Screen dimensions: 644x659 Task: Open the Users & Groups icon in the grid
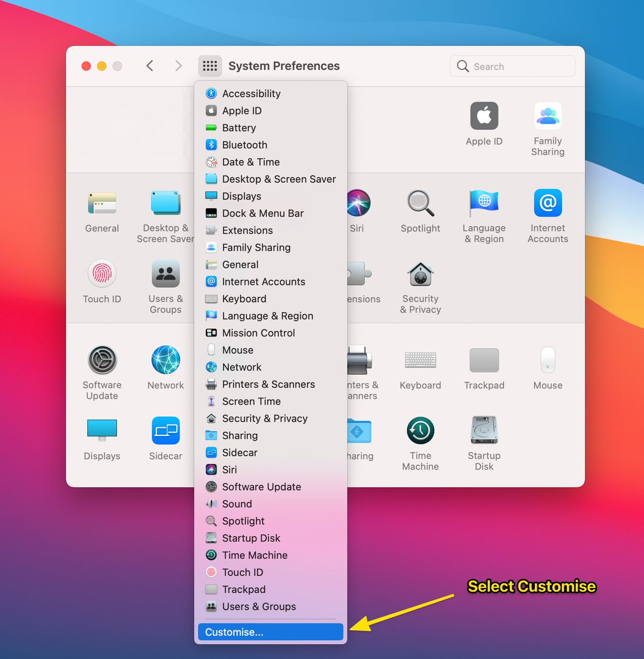click(166, 273)
